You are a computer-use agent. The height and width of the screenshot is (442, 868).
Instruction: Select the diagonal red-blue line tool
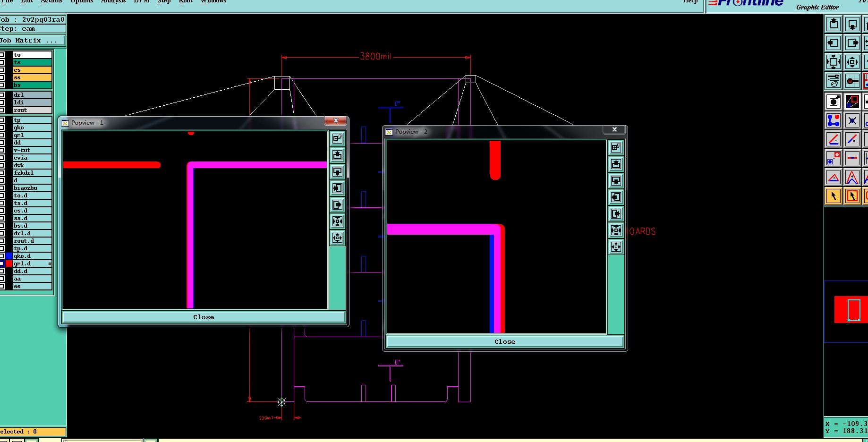[x=852, y=139]
